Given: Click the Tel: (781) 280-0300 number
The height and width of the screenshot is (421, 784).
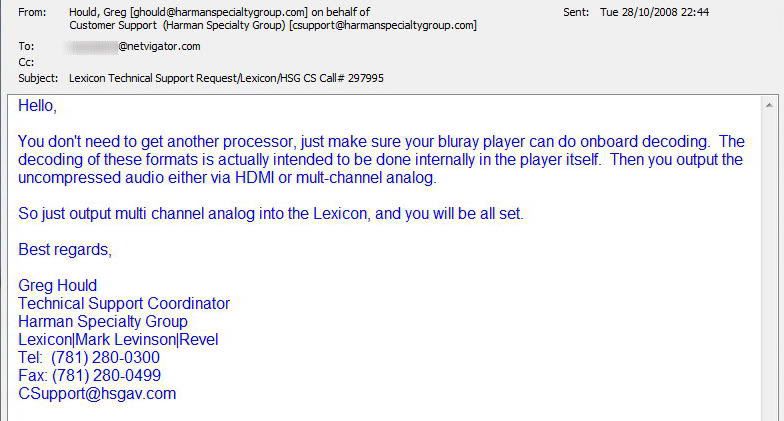Looking at the screenshot, I should click(x=89, y=358).
